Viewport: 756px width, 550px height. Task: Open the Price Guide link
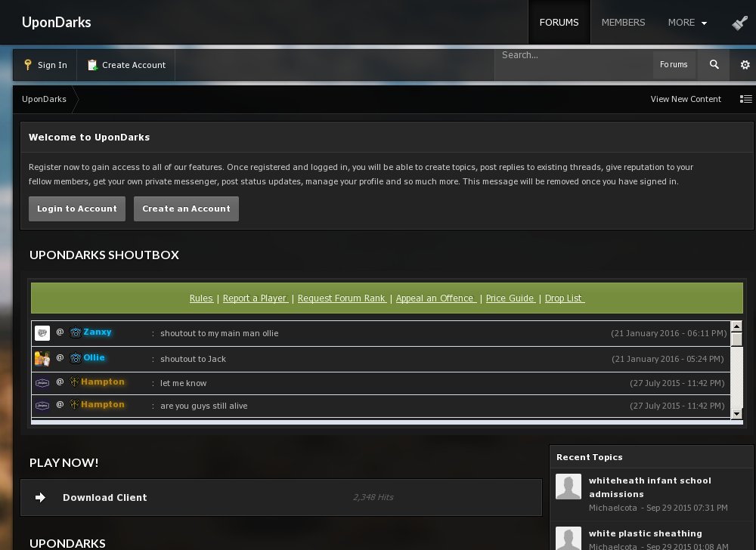click(x=510, y=298)
